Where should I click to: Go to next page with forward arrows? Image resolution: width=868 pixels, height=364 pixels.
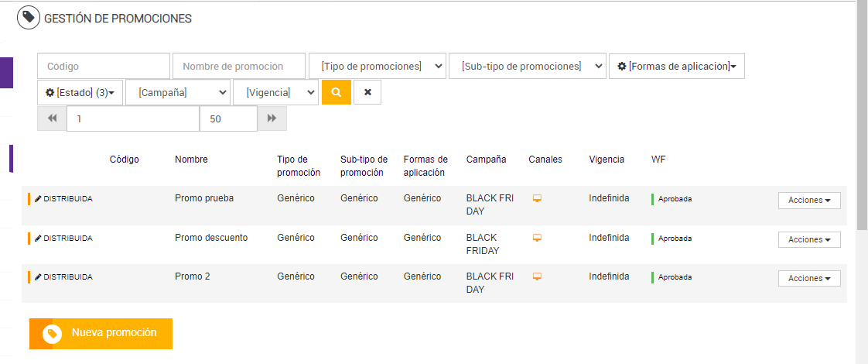point(272,118)
